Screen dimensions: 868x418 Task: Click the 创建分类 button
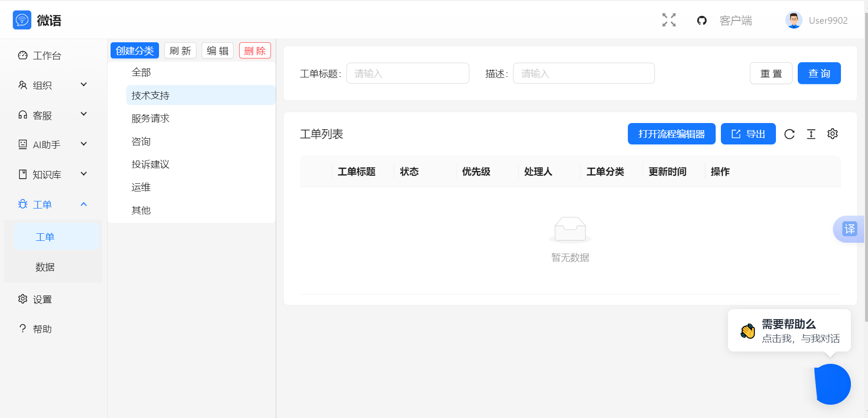(135, 51)
